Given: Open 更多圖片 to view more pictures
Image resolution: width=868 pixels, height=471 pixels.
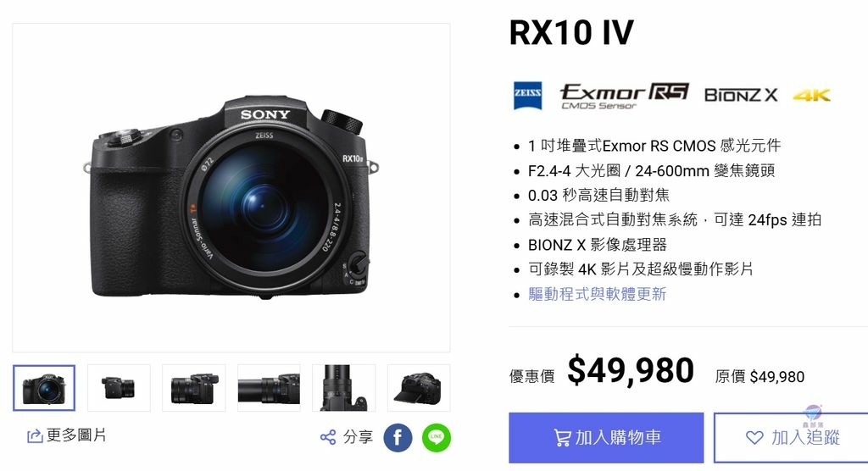Looking at the screenshot, I should pos(66,435).
